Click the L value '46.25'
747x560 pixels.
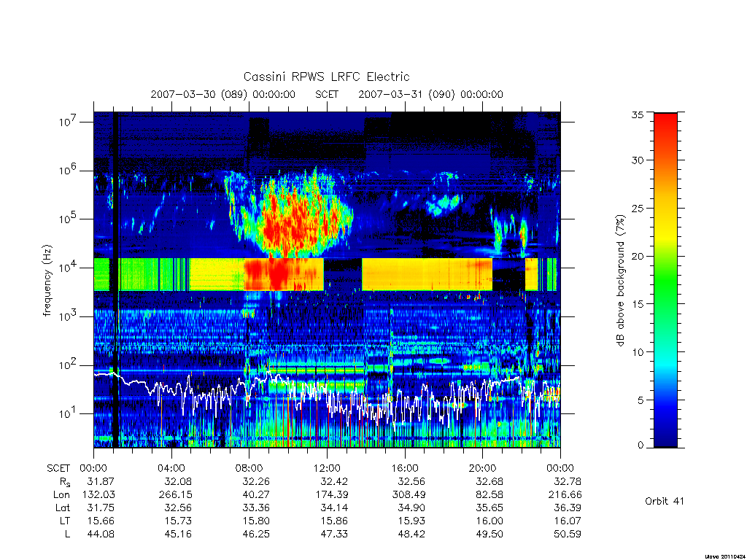[x=256, y=534]
